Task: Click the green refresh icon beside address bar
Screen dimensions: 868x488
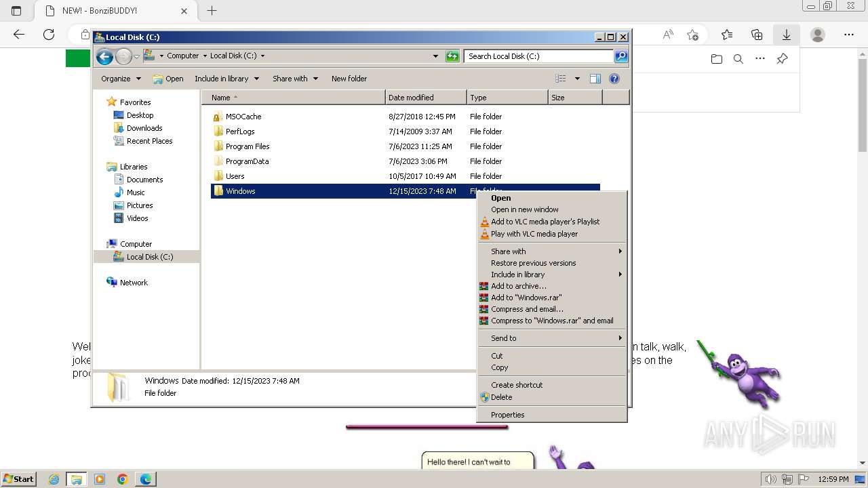Action: point(452,56)
